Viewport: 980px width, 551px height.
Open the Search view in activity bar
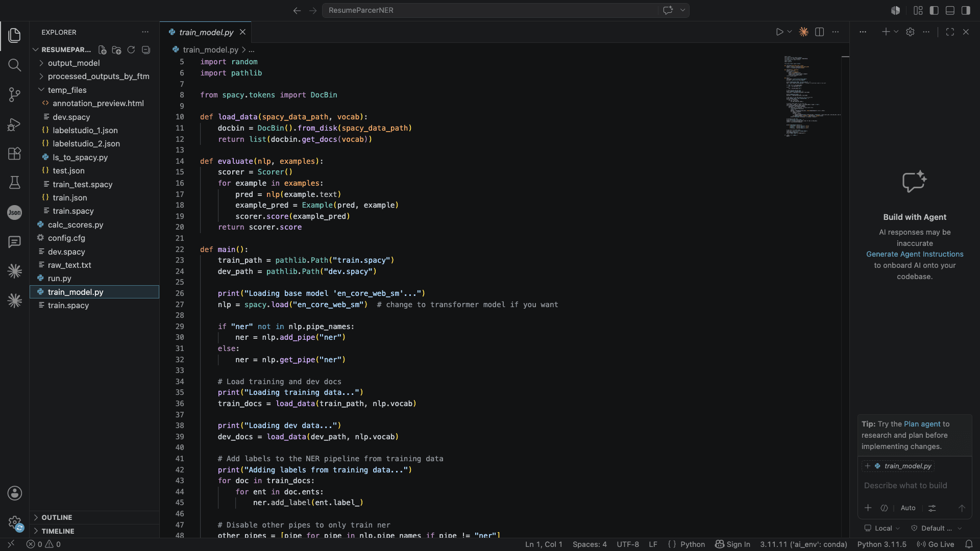14,65
